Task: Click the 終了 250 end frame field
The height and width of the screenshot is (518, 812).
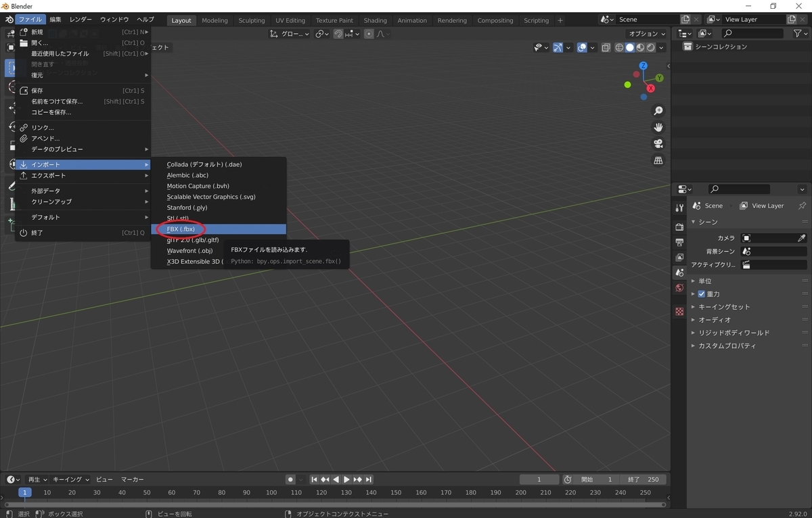Action: click(643, 479)
